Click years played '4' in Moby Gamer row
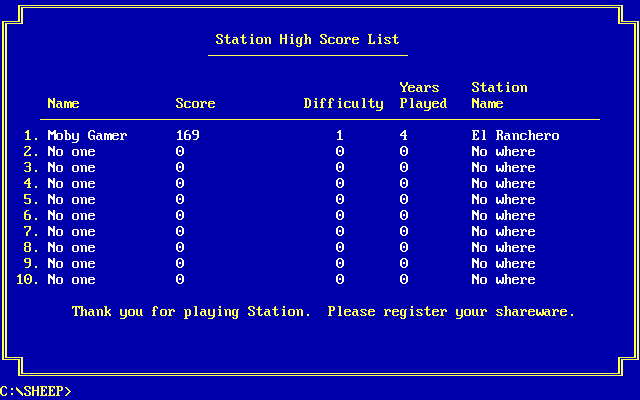 [404, 135]
